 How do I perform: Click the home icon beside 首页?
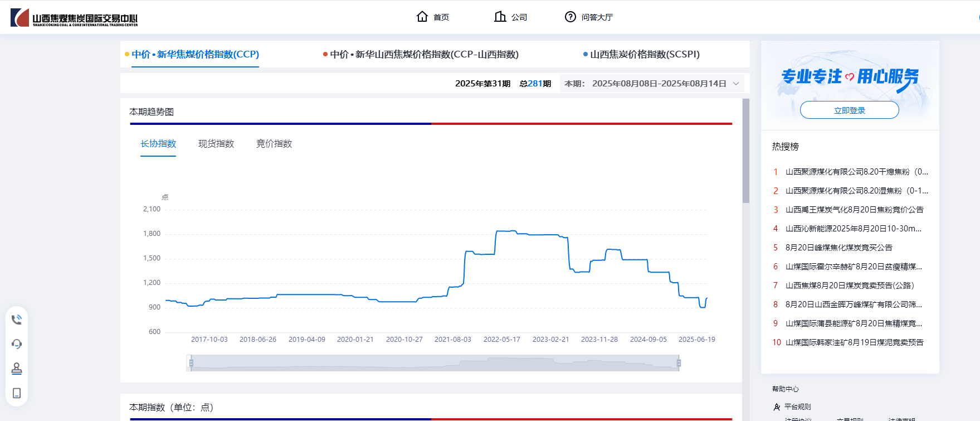click(422, 17)
